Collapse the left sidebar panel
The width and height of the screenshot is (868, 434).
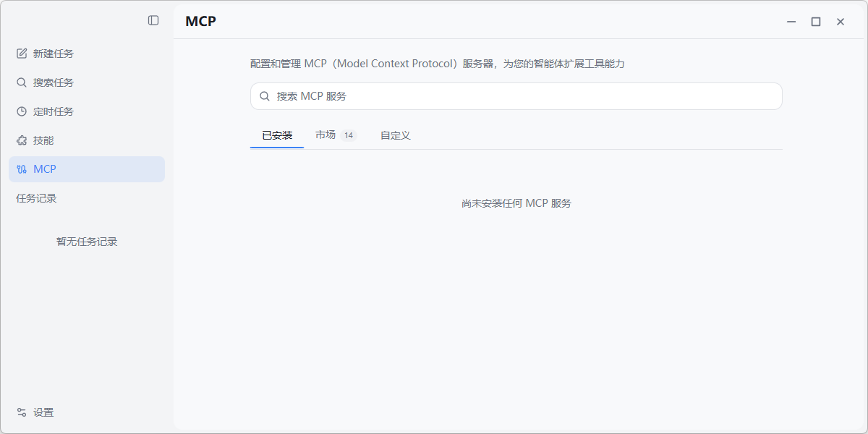pyautogui.click(x=153, y=20)
